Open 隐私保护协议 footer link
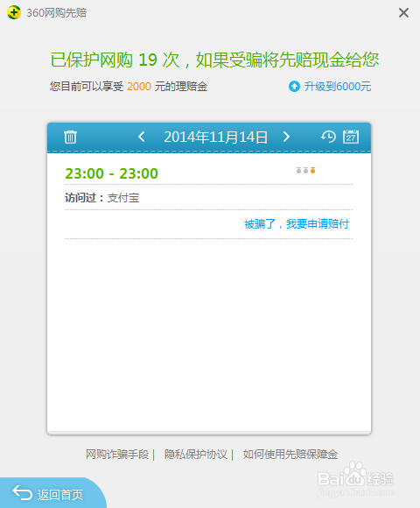 click(x=196, y=455)
